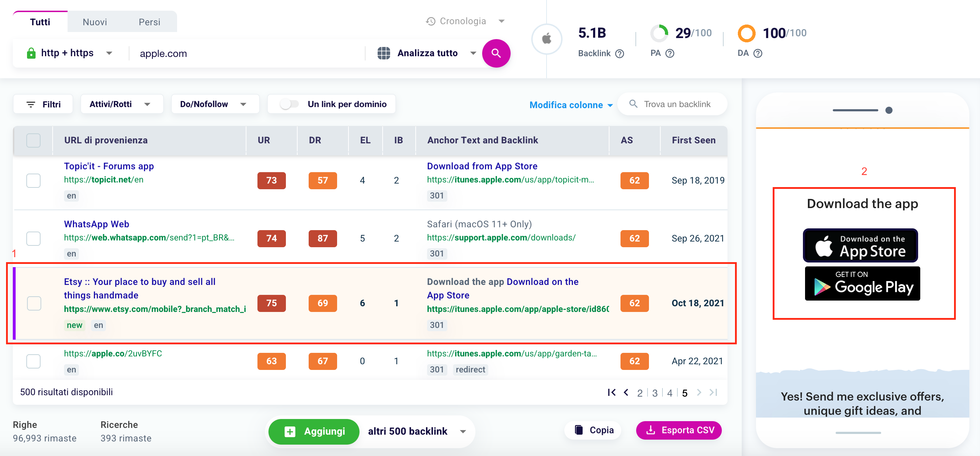Screen dimensions: 980x456
Task: Click the Aggiungi button
Action: pos(314,432)
